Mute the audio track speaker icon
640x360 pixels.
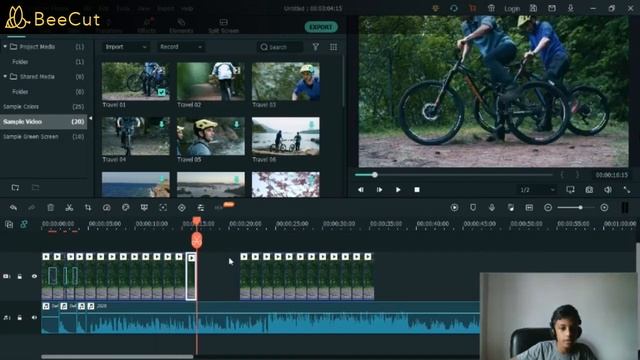pos(34,318)
